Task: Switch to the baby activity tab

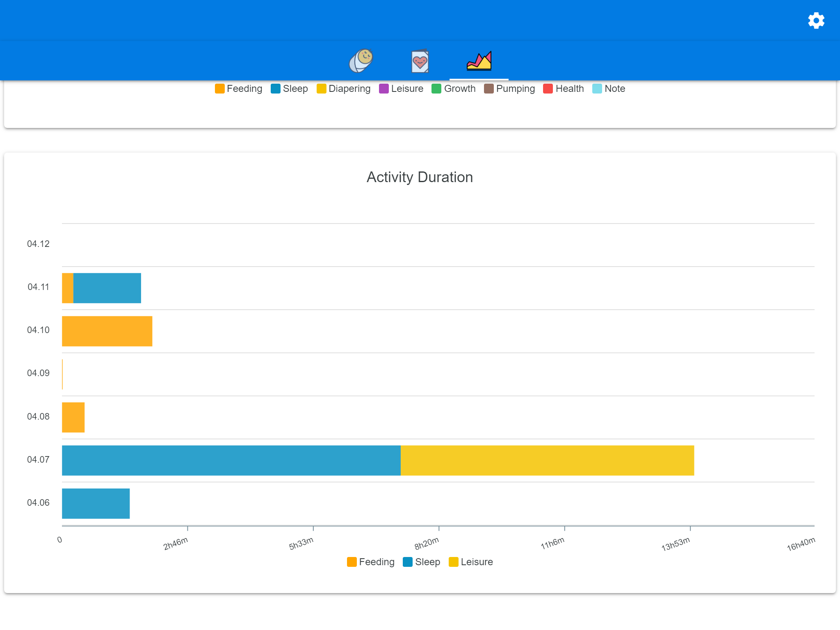Action: point(361,61)
